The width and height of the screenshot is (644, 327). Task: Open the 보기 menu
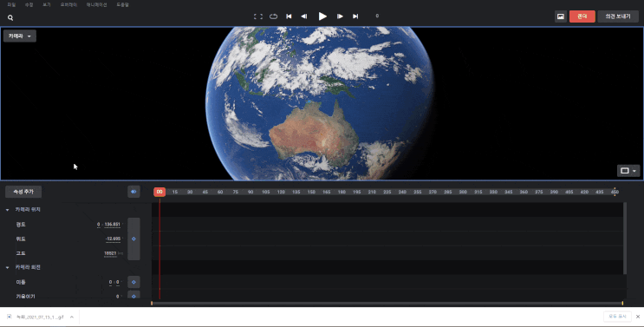(x=47, y=5)
